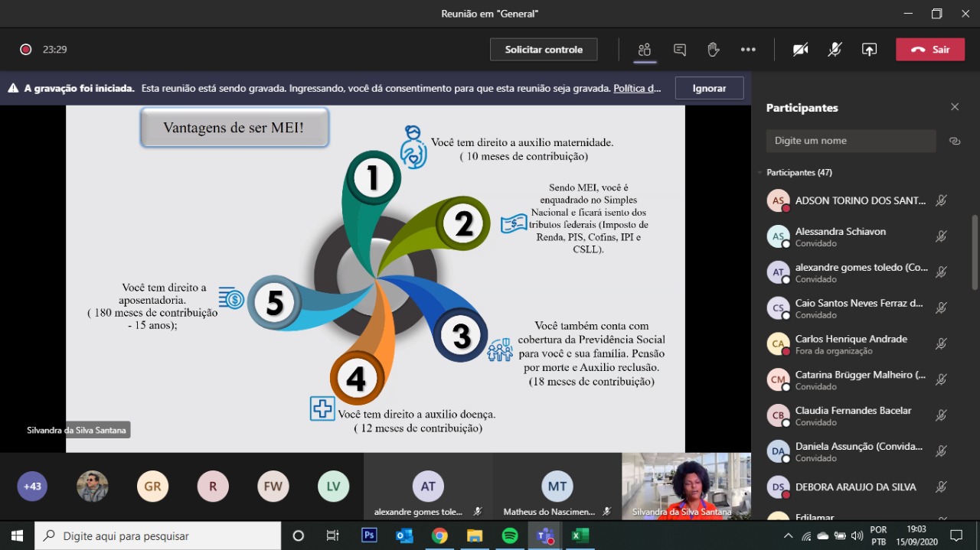Screen dimensions: 980x550
Task: Open the show participants icon
Action: coord(645,50)
